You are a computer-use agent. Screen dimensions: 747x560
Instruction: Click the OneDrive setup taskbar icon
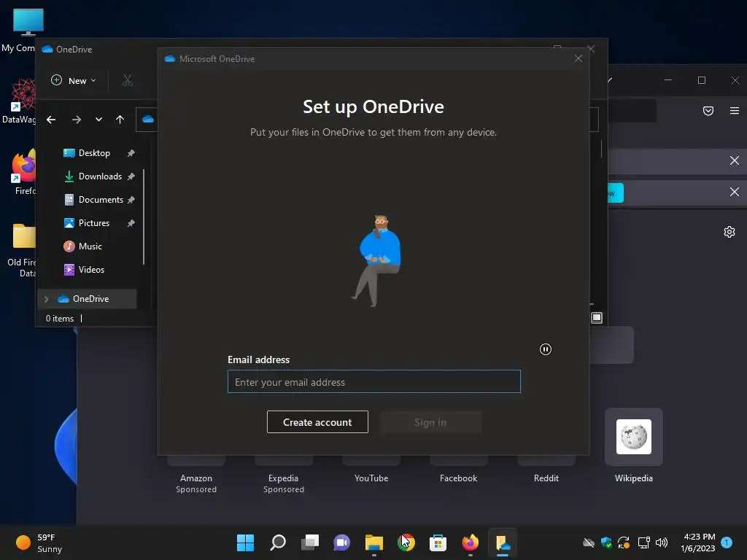503,542
